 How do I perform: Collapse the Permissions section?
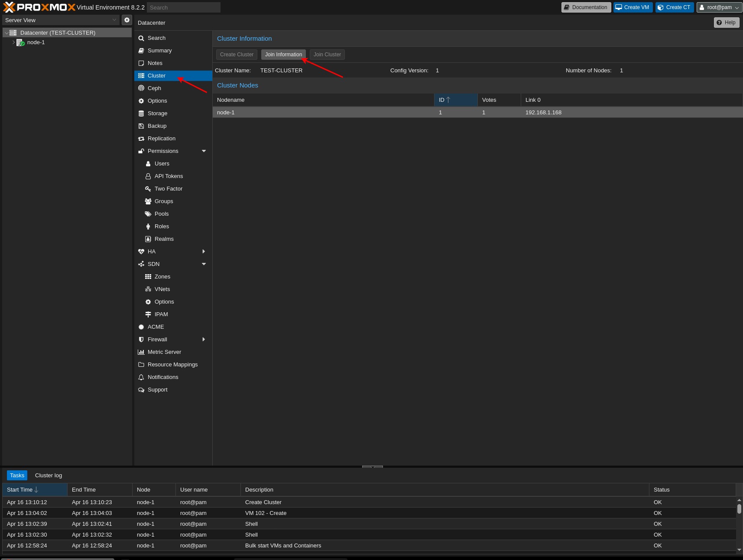tap(203, 151)
